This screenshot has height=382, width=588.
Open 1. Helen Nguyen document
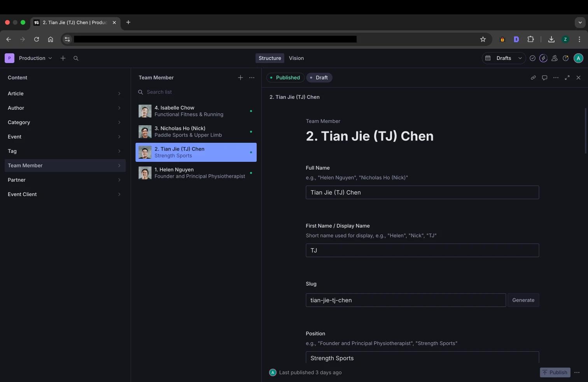(x=196, y=173)
